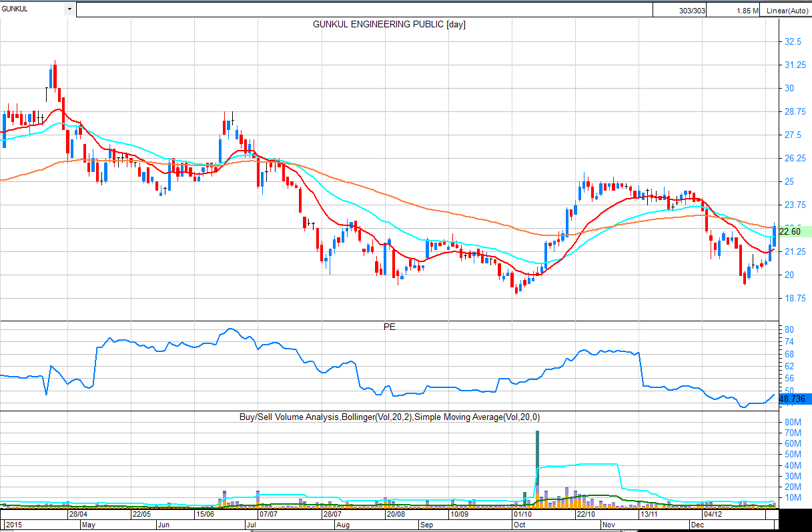The image size is (812, 532).
Task: Click the 1.85 M volume field
Action: [735, 10]
